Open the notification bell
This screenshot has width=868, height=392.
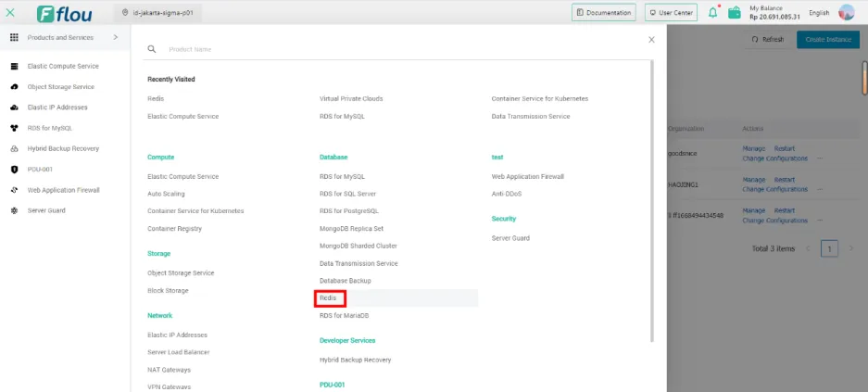[713, 12]
